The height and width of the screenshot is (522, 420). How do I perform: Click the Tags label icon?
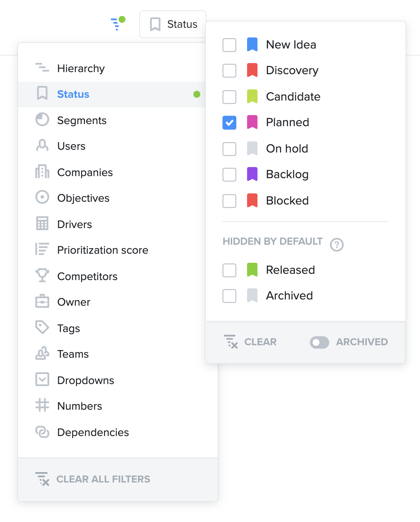[x=42, y=328]
